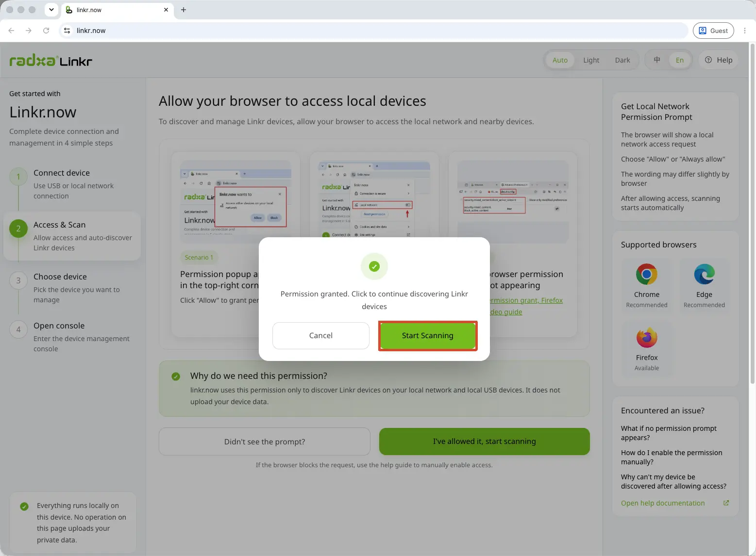Click "Didn't see the prompt?" button
This screenshot has height=556, width=756.
(x=265, y=442)
